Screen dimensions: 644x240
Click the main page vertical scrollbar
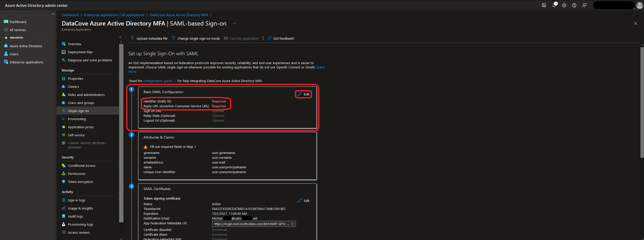642,103
